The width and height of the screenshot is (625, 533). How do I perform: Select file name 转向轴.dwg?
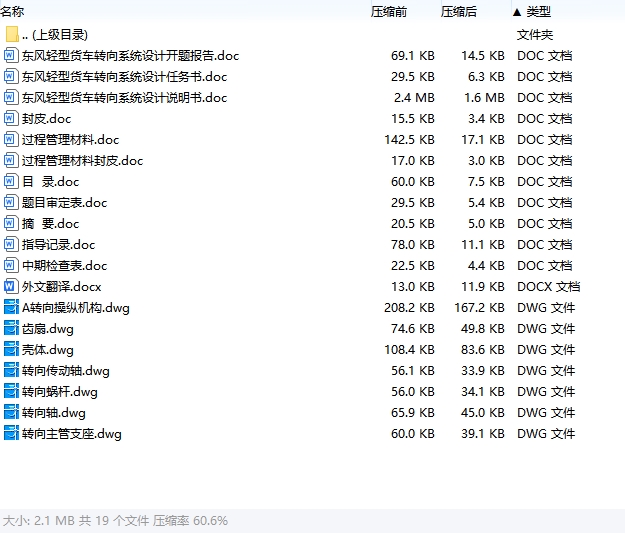[53, 413]
